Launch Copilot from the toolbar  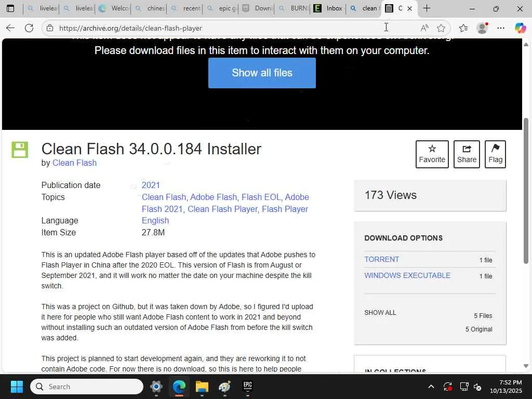[520, 28]
